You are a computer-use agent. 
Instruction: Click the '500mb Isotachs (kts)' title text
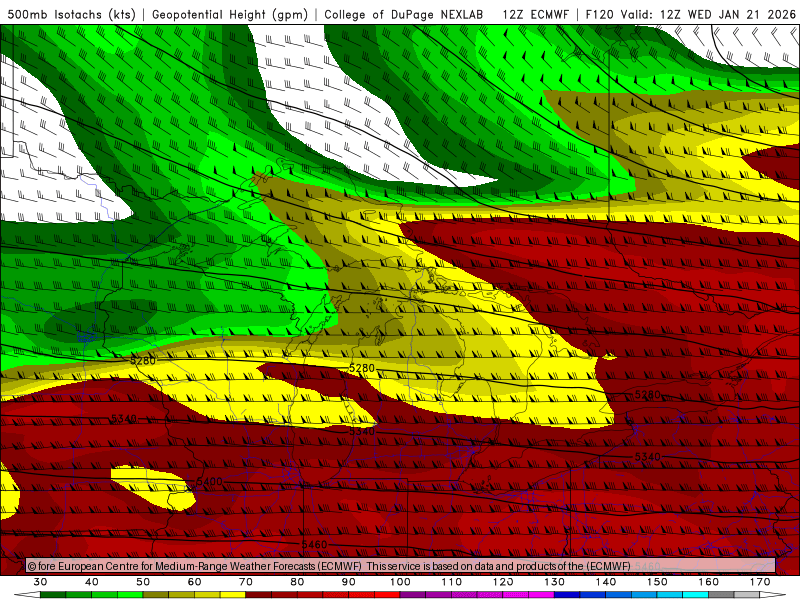pos(71,14)
